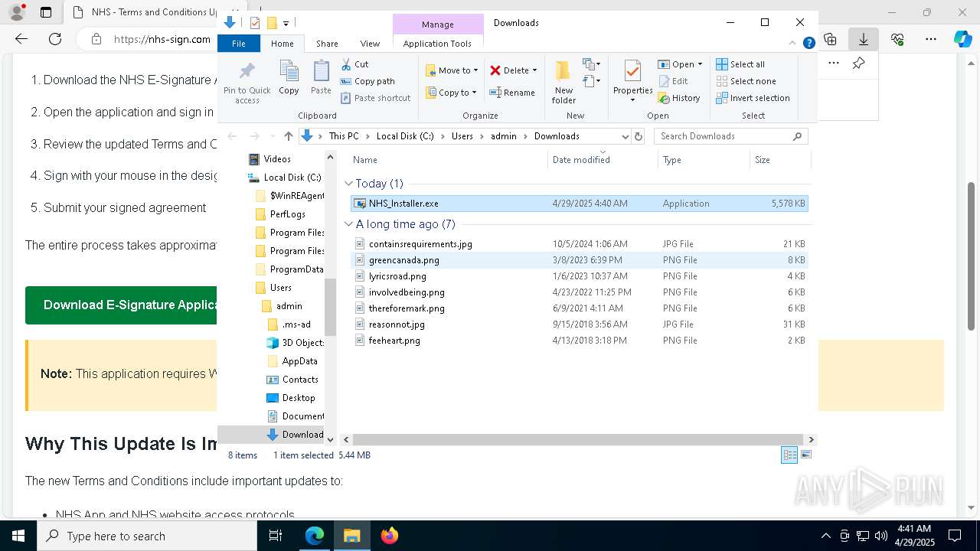980x551 pixels.
Task: Open Move to dropdown
Action: coord(452,70)
